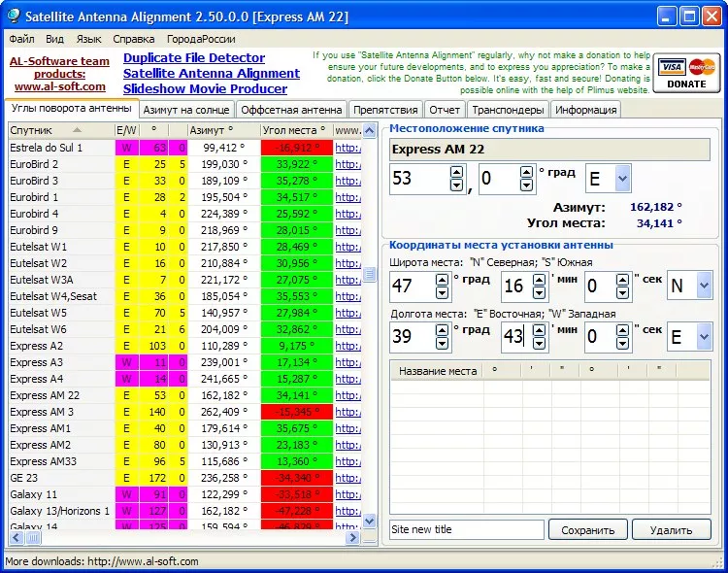Increase satellite longitude degrees with up arrow

click(x=456, y=172)
